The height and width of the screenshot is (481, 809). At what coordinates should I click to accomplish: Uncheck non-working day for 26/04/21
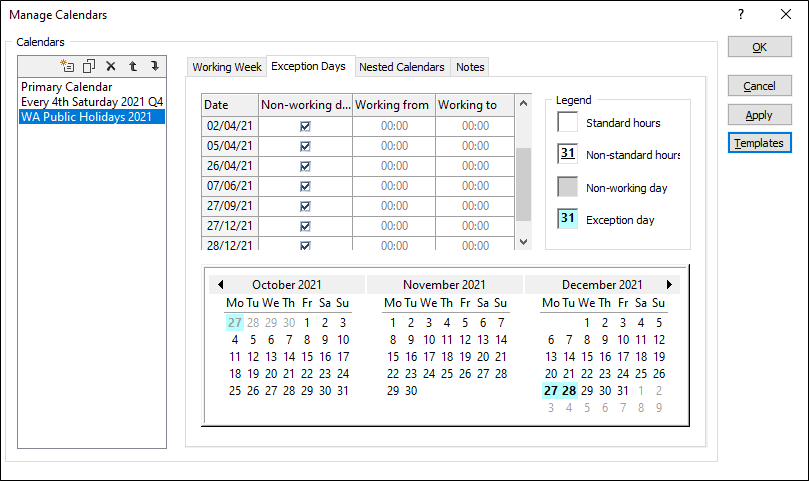pos(305,166)
